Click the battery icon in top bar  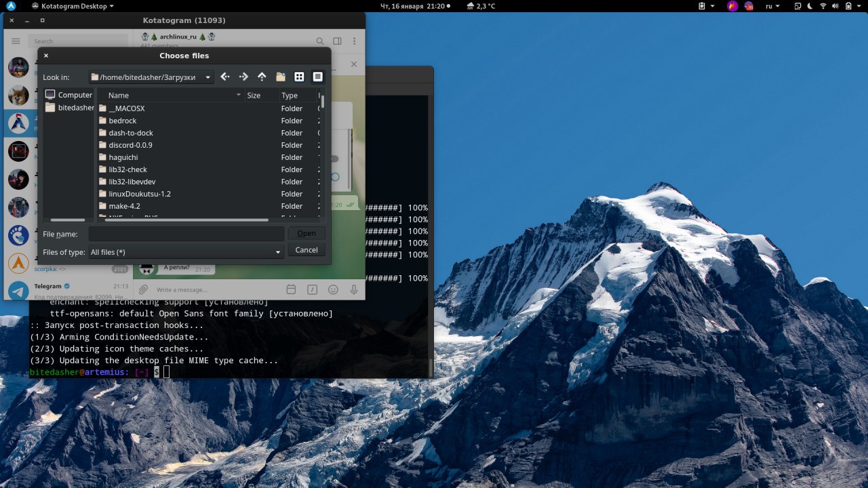coord(850,6)
